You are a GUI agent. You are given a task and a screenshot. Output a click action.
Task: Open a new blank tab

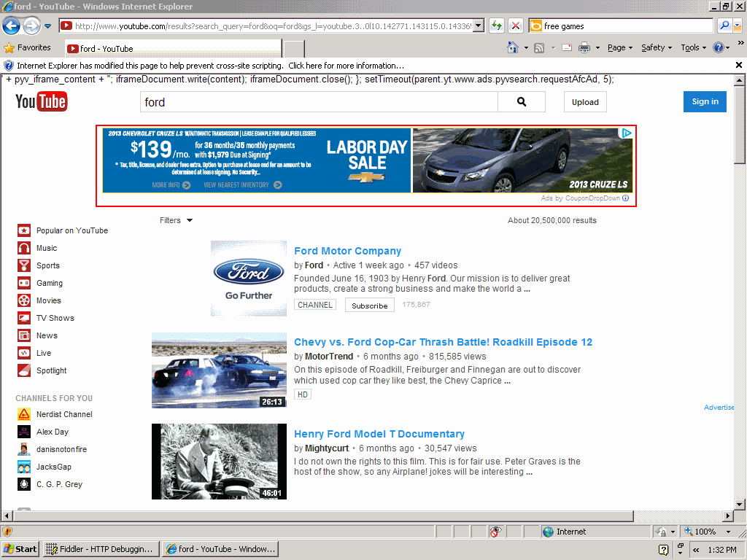294,49
